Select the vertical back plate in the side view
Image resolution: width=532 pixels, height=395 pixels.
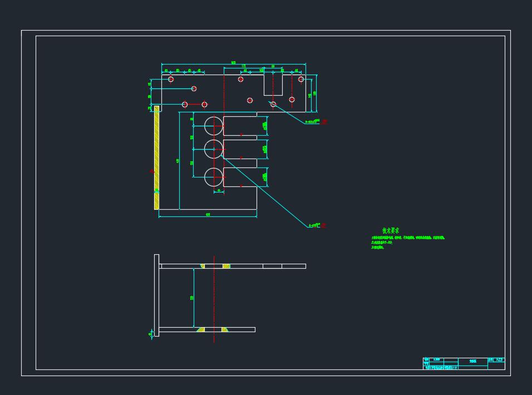156,295
